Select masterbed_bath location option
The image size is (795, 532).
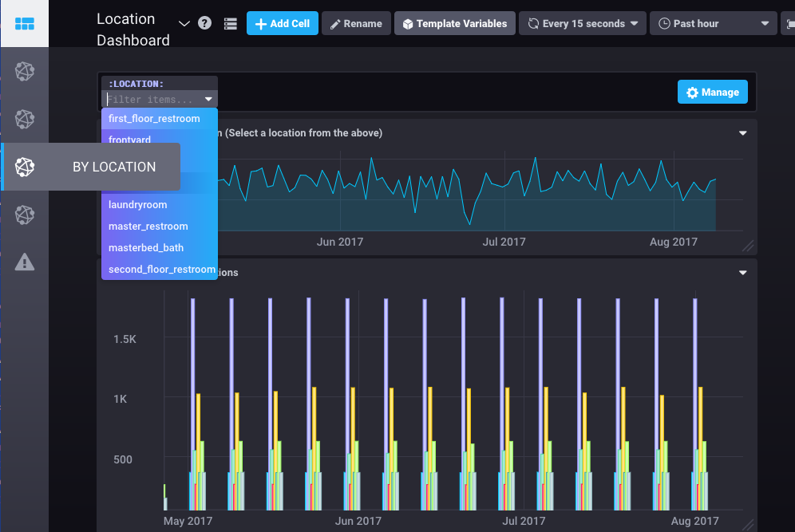point(160,248)
